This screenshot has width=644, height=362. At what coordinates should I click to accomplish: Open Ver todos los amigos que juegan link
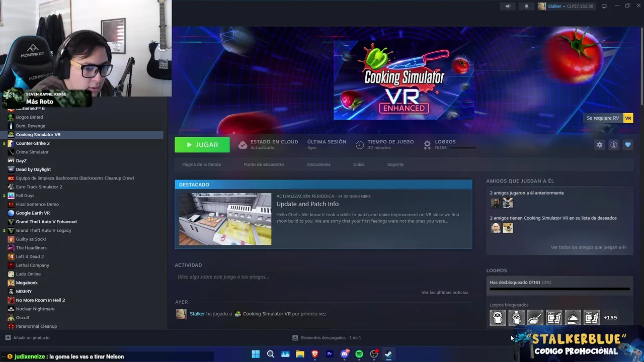(588, 247)
